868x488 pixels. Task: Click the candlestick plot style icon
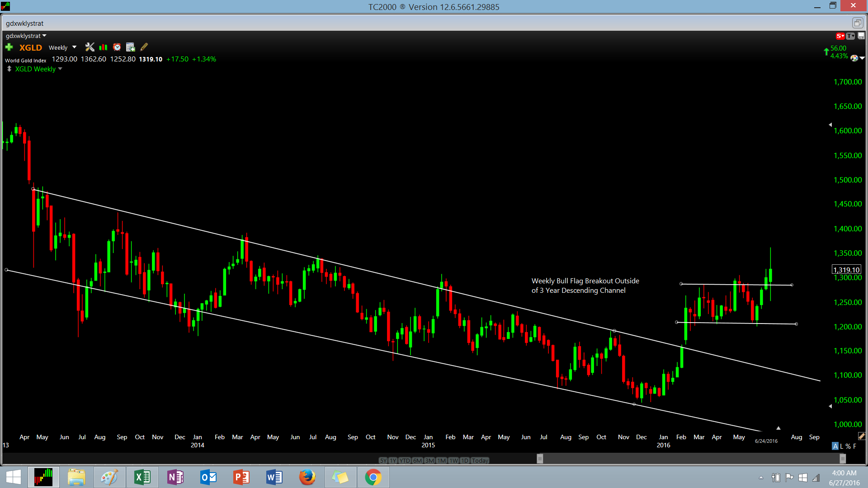click(103, 47)
